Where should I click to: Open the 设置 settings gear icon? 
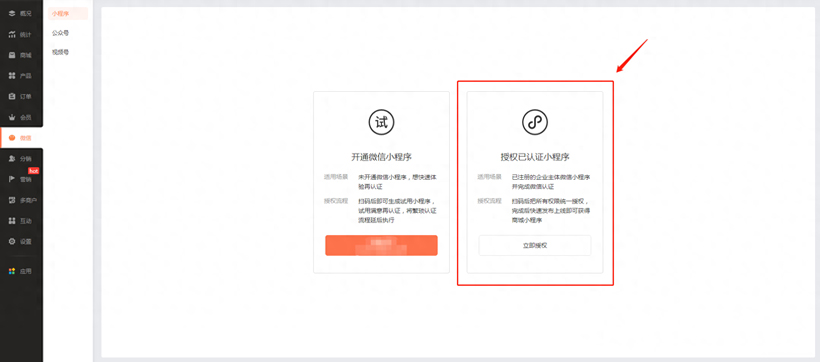pos(12,242)
